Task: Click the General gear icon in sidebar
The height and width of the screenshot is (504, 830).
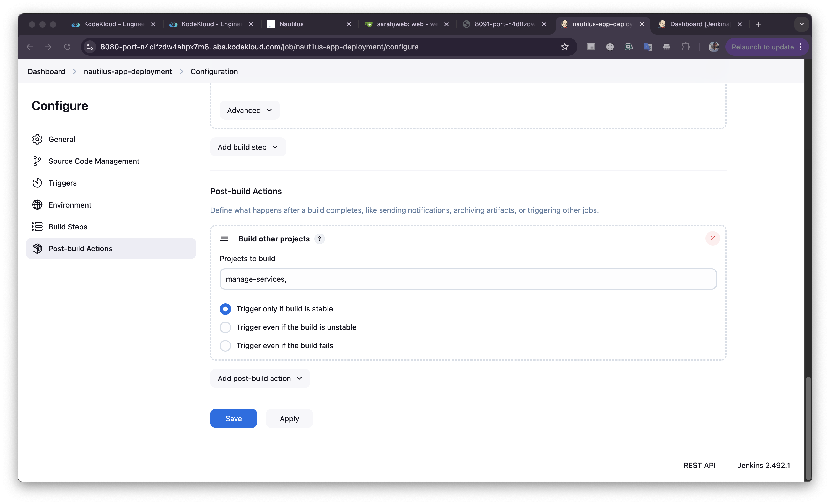Action: click(37, 139)
